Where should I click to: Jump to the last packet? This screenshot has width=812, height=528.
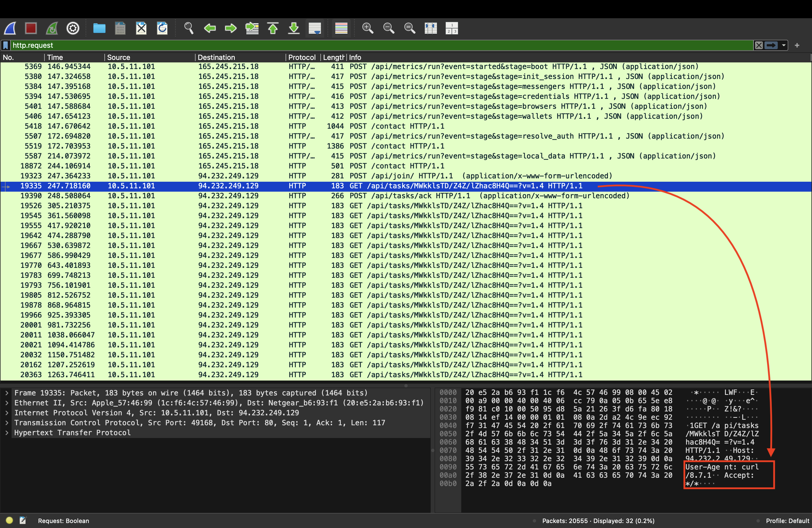[294, 28]
